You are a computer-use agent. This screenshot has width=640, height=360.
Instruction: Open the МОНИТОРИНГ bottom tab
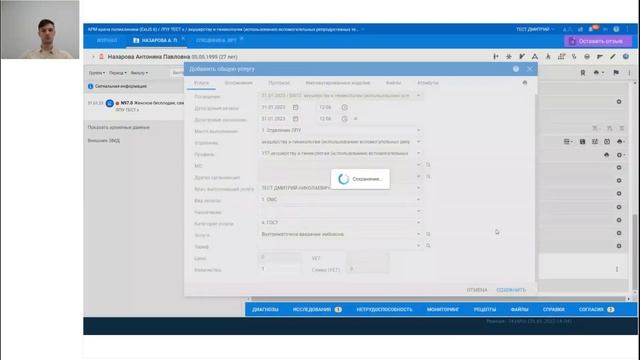[x=443, y=309]
